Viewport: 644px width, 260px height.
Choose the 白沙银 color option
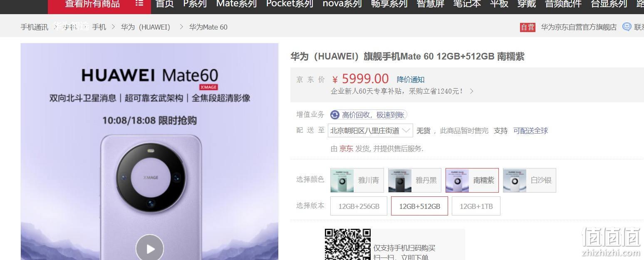530,180
